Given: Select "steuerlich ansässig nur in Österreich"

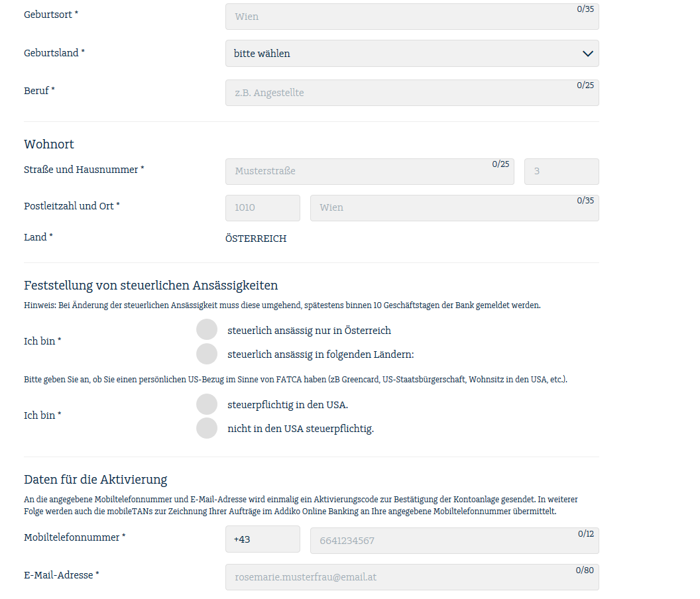Looking at the screenshot, I should (x=207, y=329).
